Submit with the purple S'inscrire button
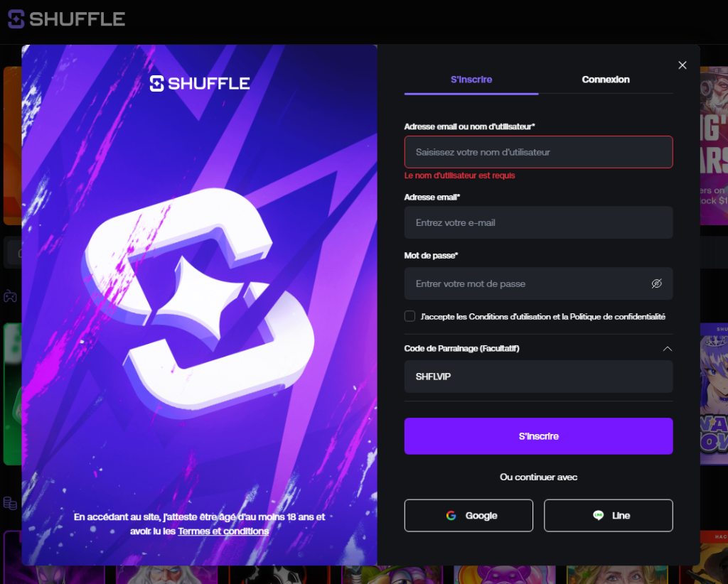Viewport: 728px width, 584px height. pyautogui.click(x=539, y=436)
